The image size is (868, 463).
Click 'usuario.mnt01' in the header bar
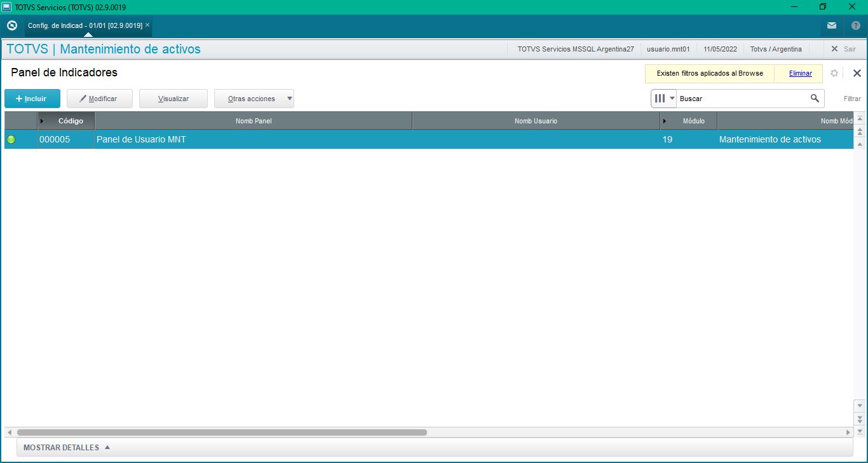(x=668, y=49)
